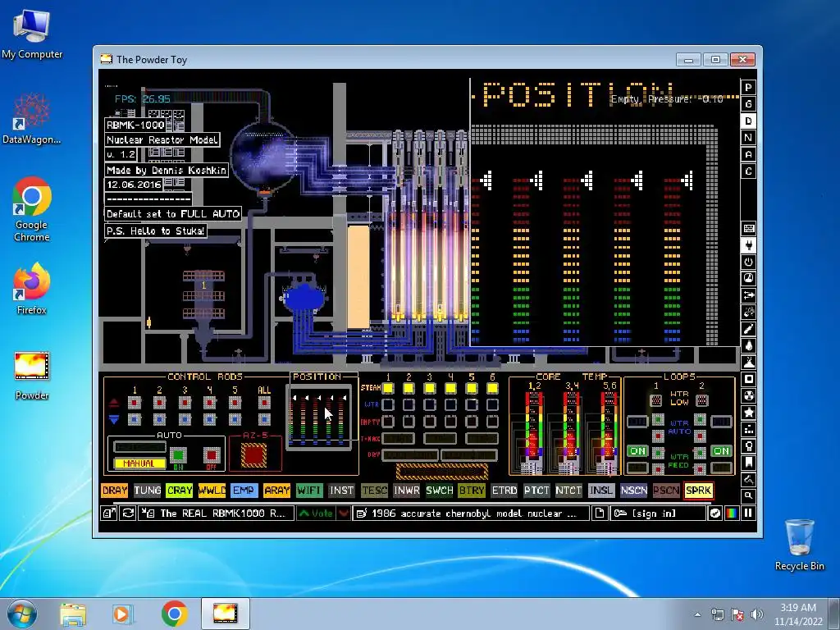The height and width of the screenshot is (630, 840).
Task: Open the Gases menu icon
Action: point(748,329)
